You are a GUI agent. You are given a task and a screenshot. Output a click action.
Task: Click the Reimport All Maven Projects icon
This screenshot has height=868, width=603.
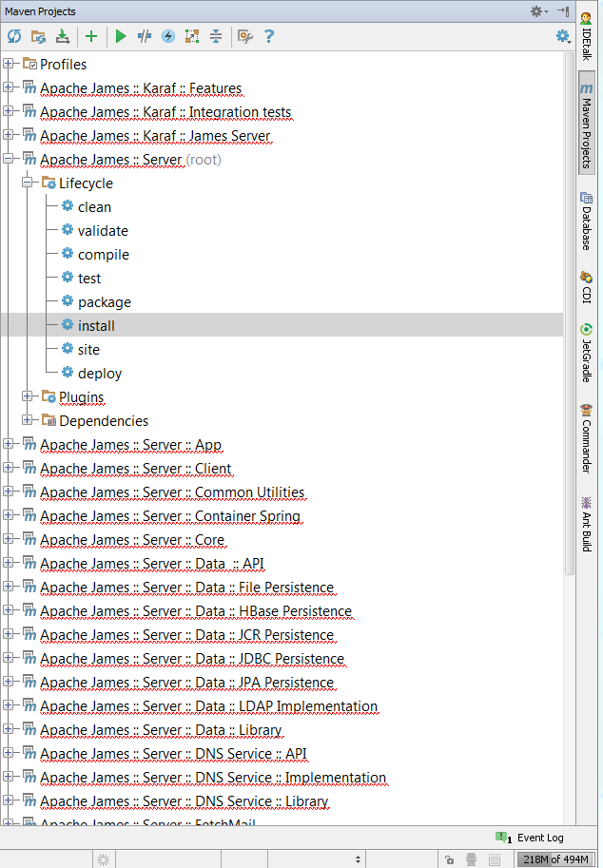pos(14,36)
